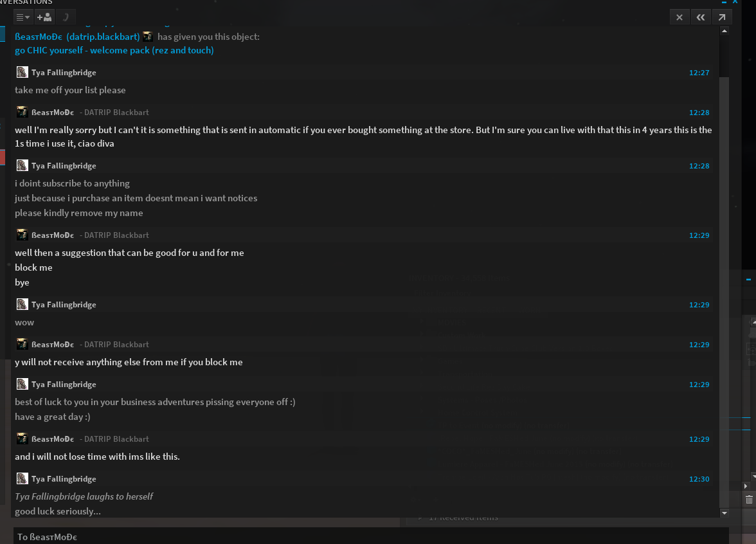
Task: Open the 'go CHIC yourself - welcome pack' link
Action: click(x=114, y=50)
